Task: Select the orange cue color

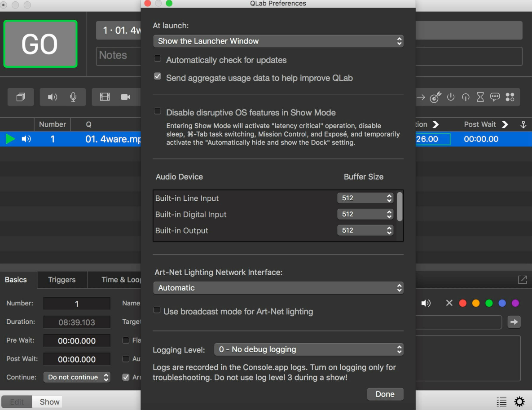Action: click(476, 303)
